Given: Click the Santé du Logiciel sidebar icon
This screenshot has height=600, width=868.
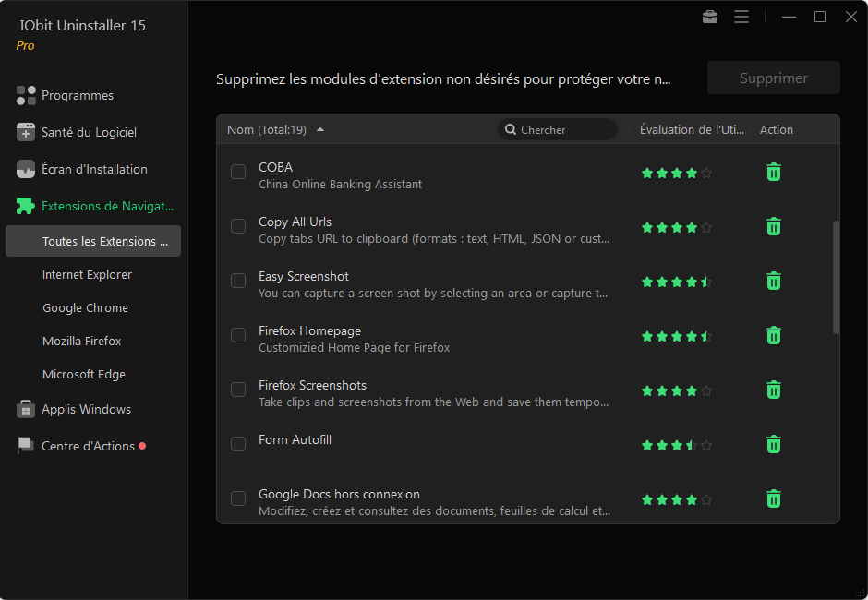Looking at the screenshot, I should (26, 132).
